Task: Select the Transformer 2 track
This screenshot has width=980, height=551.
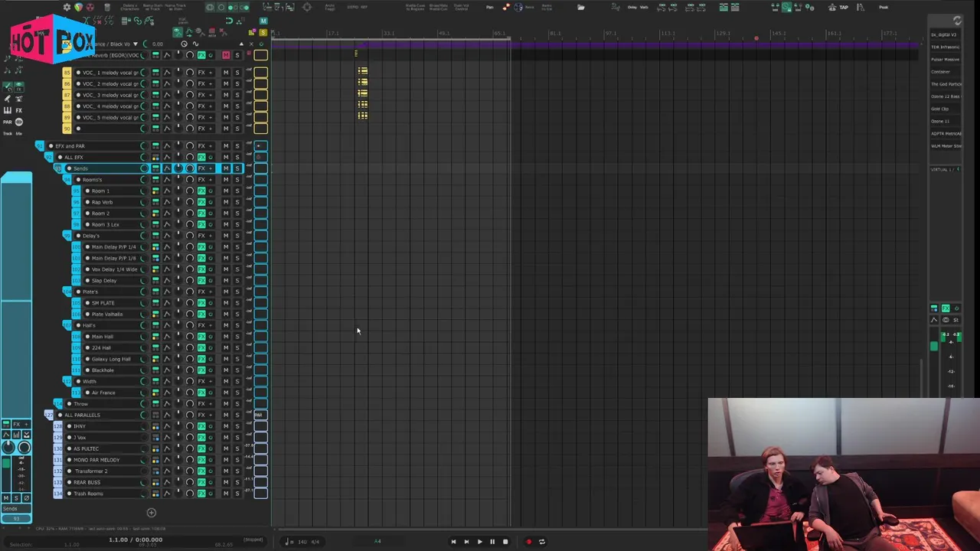Action: click(90, 471)
